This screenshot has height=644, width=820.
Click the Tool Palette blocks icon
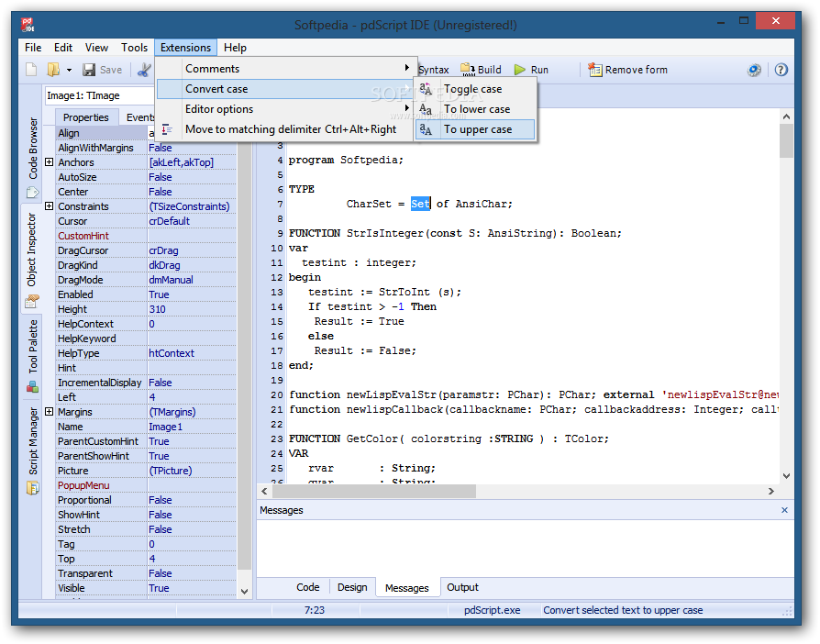[x=32, y=387]
